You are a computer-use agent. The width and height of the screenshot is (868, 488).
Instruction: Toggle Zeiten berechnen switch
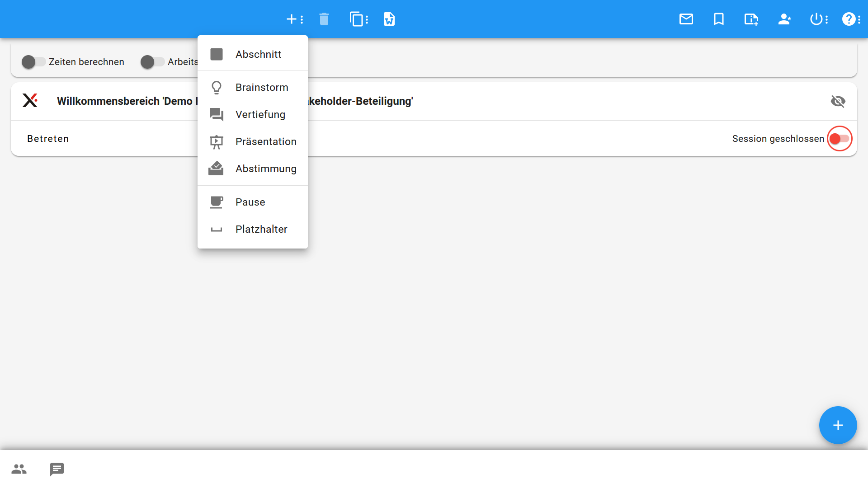click(x=34, y=62)
